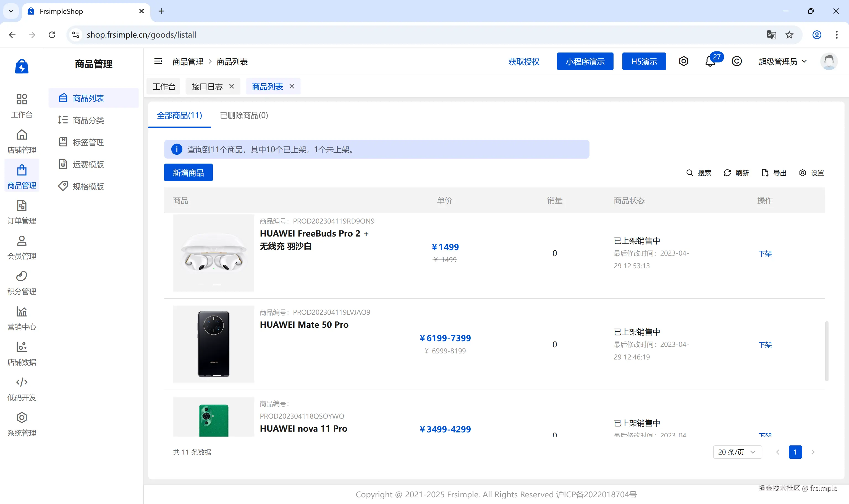Image resolution: width=849 pixels, height=504 pixels.
Task: Click the H5演示 button
Action: click(644, 61)
